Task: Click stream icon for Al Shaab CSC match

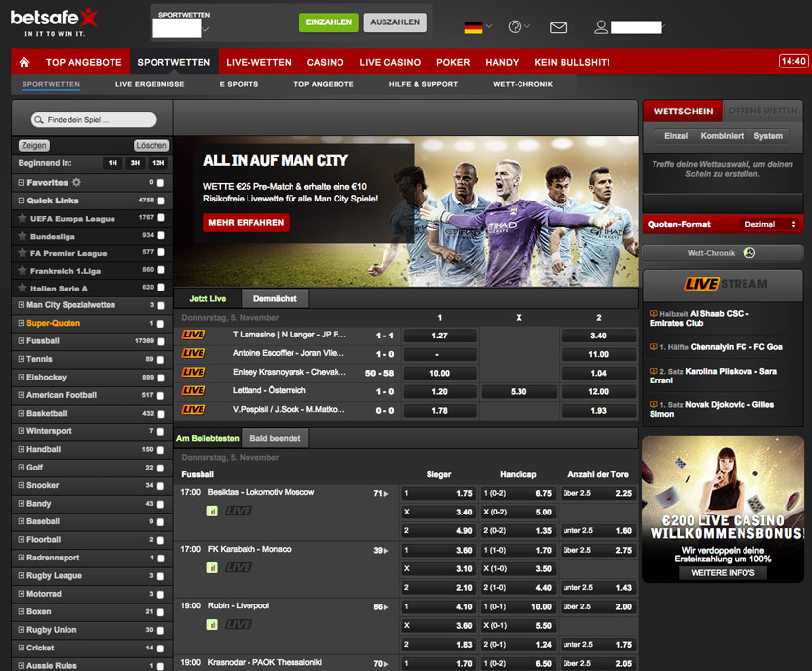Action: pos(654,313)
